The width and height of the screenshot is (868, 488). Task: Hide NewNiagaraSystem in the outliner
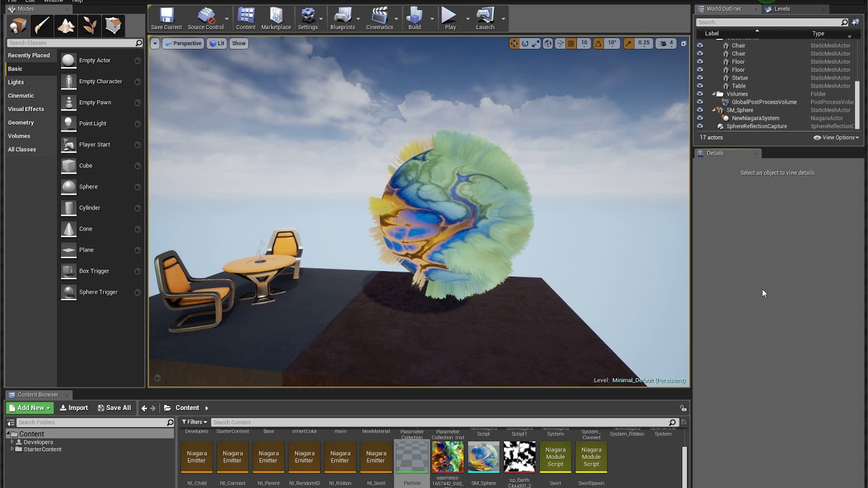point(700,119)
